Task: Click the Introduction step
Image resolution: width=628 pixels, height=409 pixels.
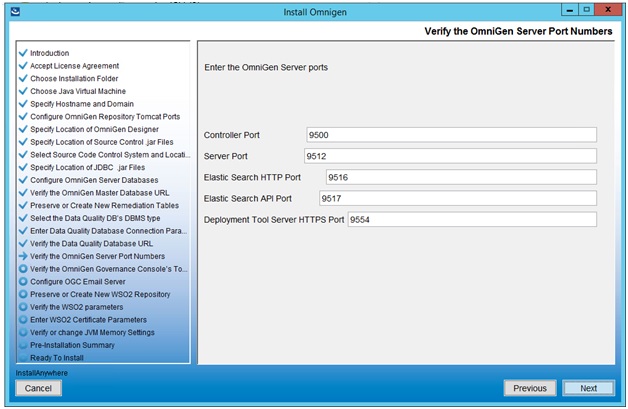Action: [50, 53]
